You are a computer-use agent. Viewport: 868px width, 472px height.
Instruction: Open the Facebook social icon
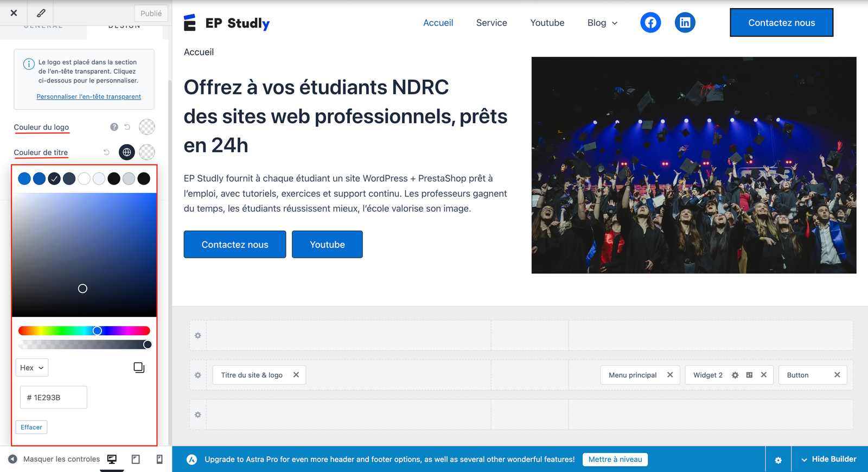[650, 23]
